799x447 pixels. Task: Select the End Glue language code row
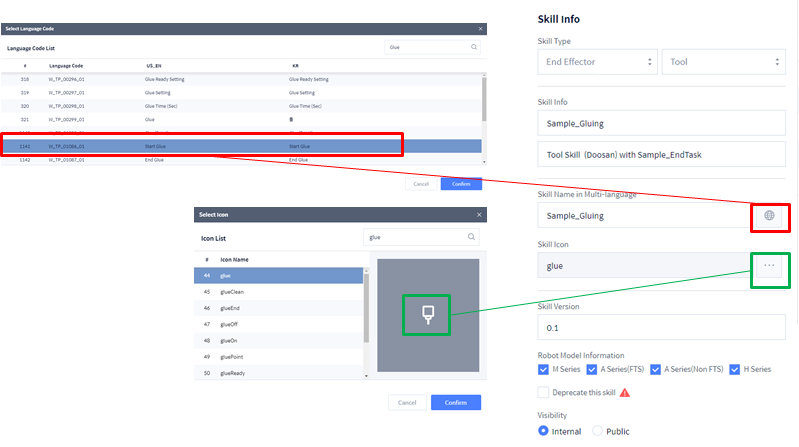(240, 160)
